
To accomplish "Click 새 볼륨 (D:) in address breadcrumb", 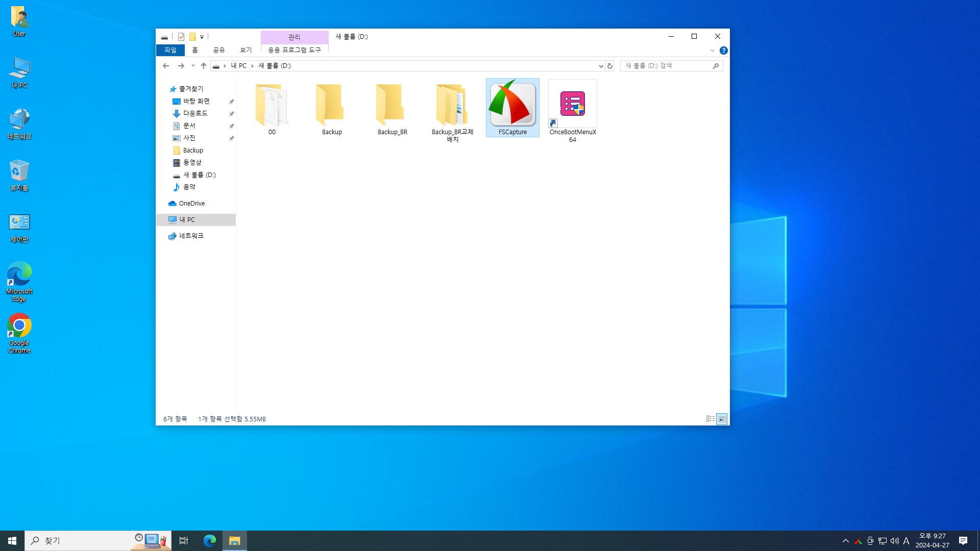I will 275,66.
